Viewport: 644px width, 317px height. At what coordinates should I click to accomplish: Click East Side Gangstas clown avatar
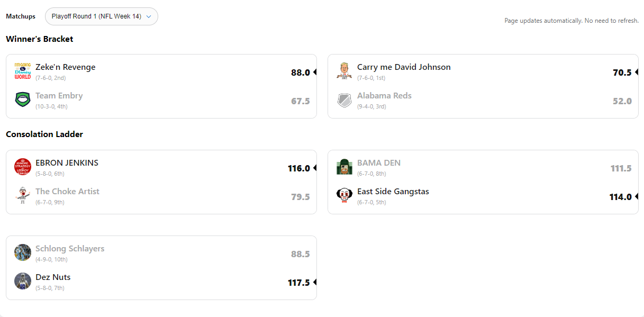tap(344, 195)
